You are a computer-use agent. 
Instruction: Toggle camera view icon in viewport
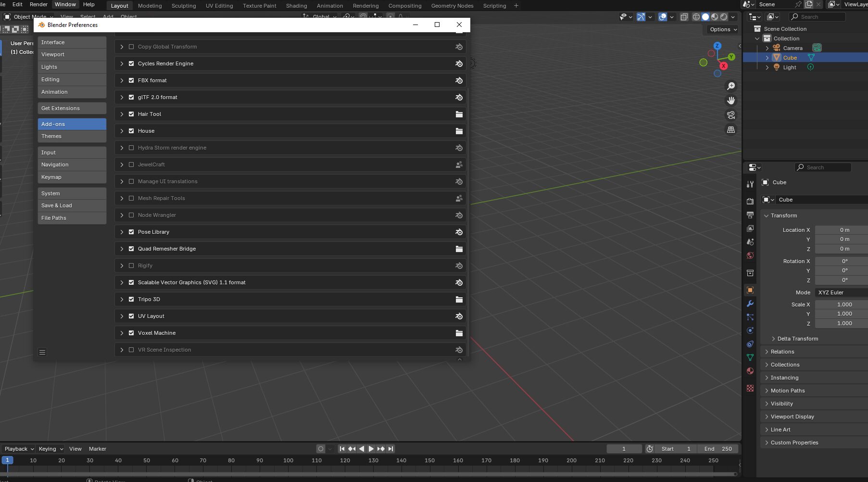tap(731, 115)
